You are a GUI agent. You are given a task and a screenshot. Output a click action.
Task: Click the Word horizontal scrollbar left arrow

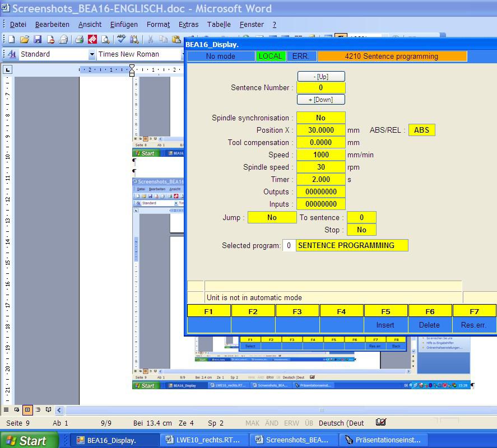[x=59, y=410]
